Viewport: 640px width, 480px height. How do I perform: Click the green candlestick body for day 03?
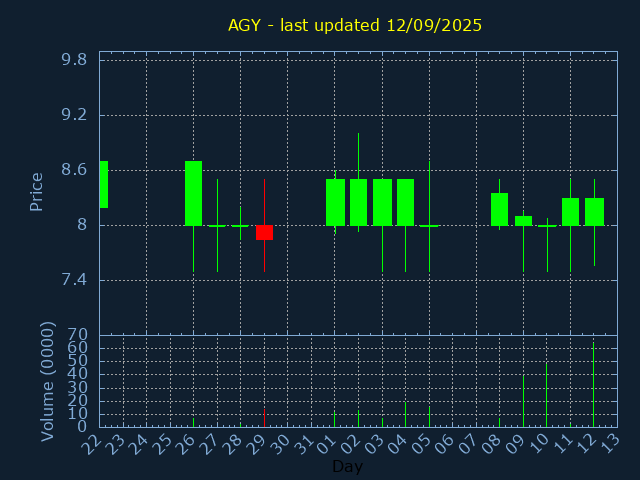point(382,202)
